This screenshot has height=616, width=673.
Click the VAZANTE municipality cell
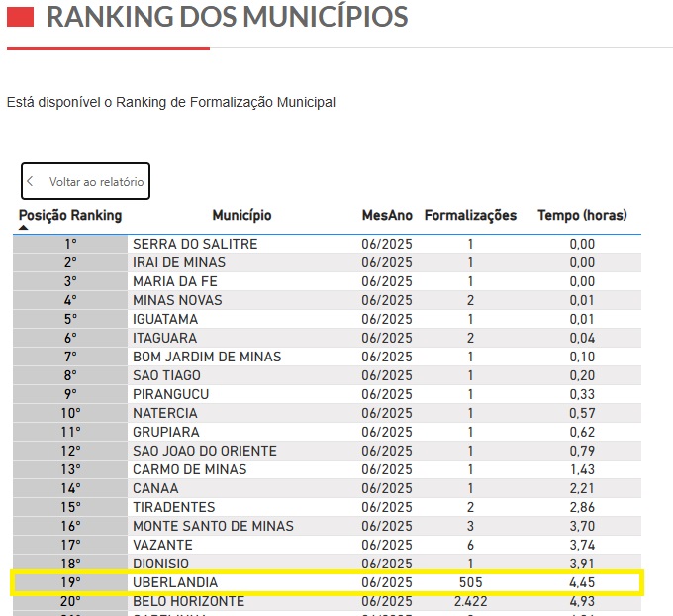(164, 545)
